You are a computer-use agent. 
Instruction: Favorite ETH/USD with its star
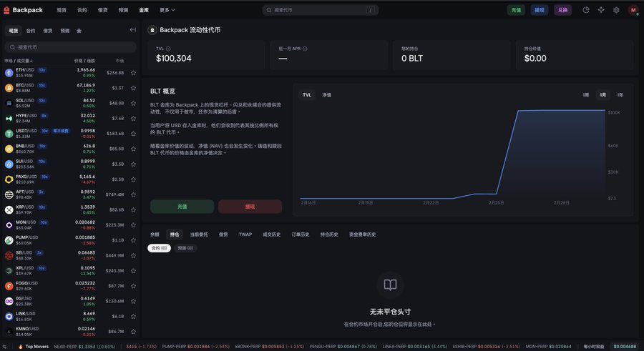pos(133,73)
